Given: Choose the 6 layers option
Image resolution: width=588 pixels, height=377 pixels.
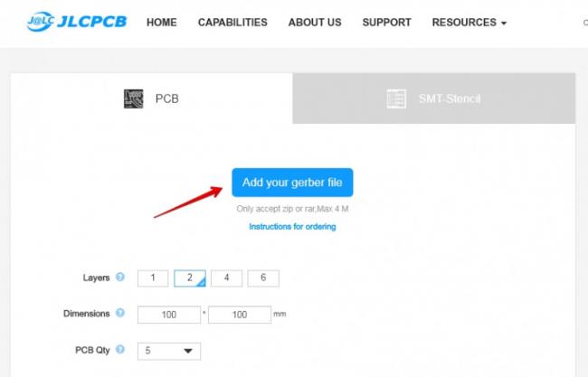Looking at the screenshot, I should [263, 278].
